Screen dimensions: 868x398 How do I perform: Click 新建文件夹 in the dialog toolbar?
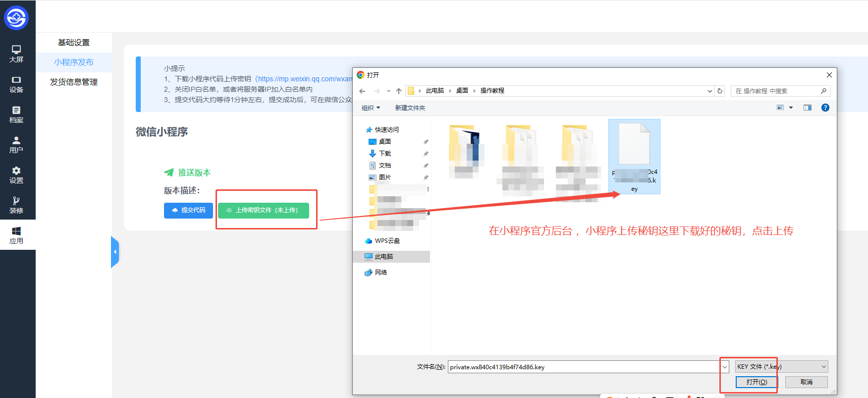point(410,108)
